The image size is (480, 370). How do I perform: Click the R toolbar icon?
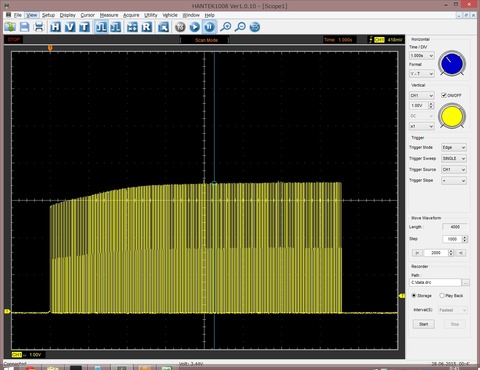[147, 27]
